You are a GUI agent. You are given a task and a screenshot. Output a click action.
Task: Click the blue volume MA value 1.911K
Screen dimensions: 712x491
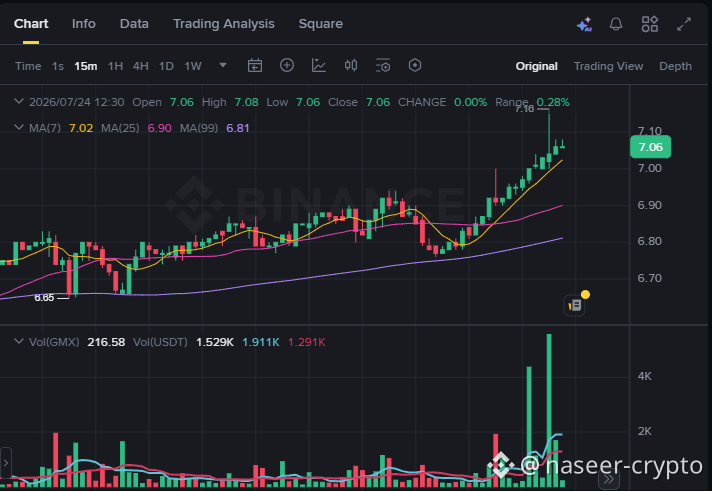tap(261, 342)
